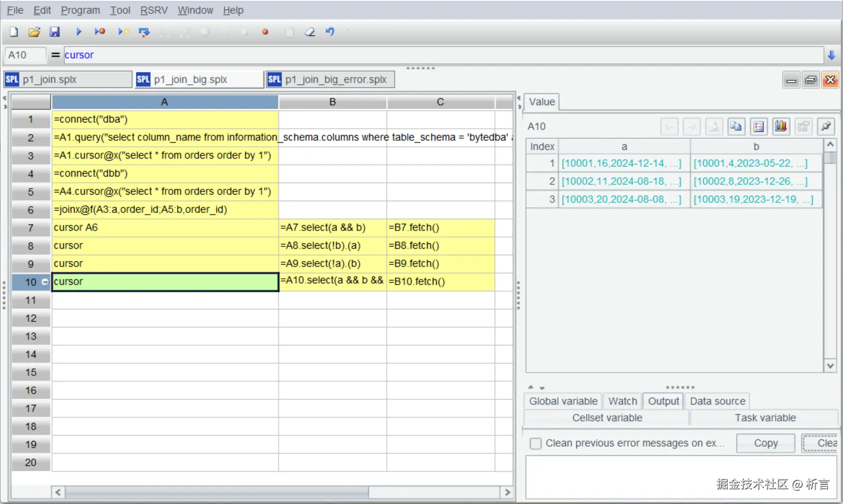Open a file using the folder icon
Viewport: 843px width, 504px height.
[34, 32]
